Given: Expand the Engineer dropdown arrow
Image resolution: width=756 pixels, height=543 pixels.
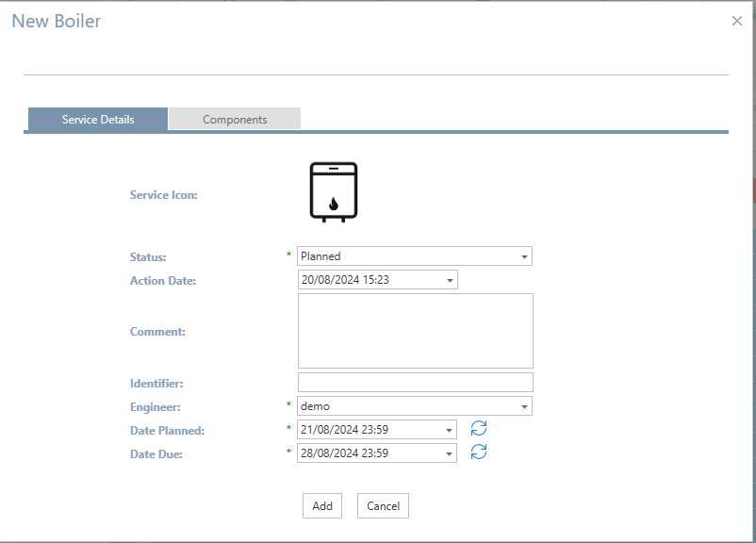Looking at the screenshot, I should click(524, 406).
